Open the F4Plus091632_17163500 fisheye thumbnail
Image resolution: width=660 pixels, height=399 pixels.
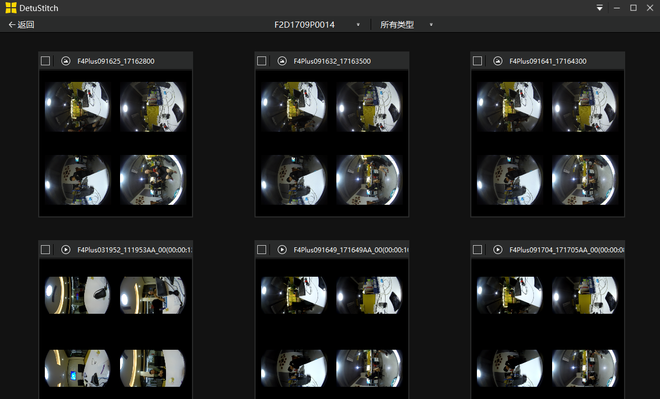pos(332,143)
